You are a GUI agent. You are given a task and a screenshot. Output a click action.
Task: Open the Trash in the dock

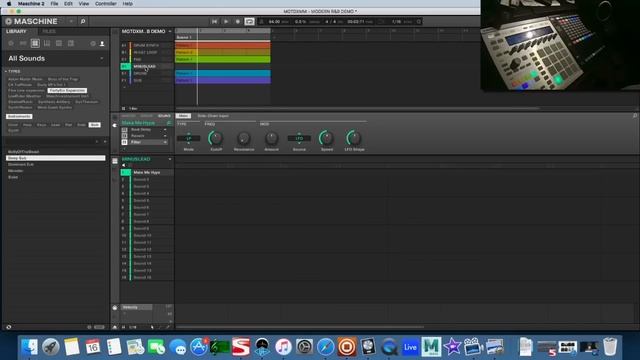point(610,347)
